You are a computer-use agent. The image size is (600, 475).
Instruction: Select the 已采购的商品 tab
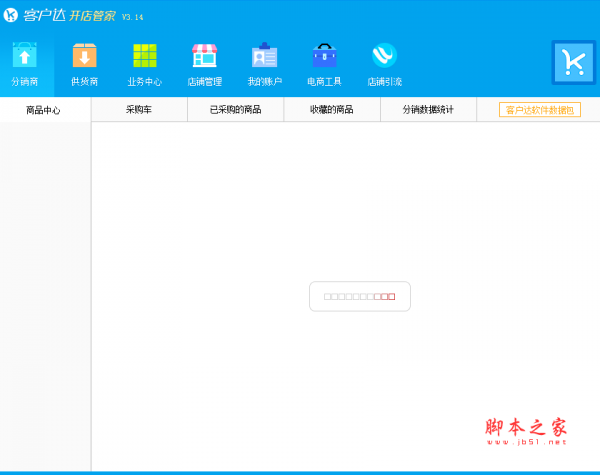coord(235,110)
